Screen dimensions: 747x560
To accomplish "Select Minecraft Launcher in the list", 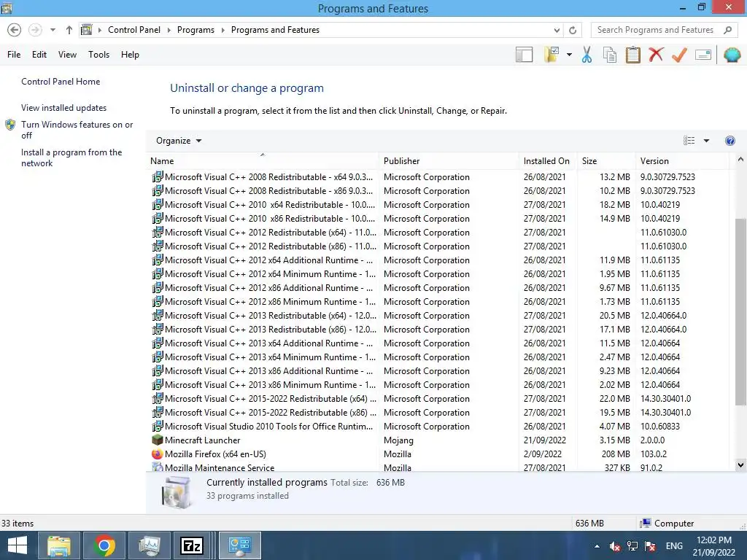I will [440, 440].
